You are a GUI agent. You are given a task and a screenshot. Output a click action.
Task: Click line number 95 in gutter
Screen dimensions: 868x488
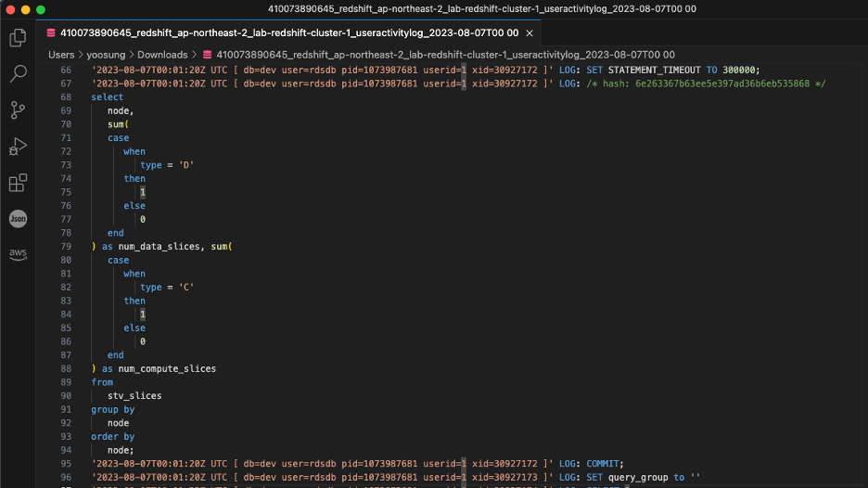(x=66, y=464)
